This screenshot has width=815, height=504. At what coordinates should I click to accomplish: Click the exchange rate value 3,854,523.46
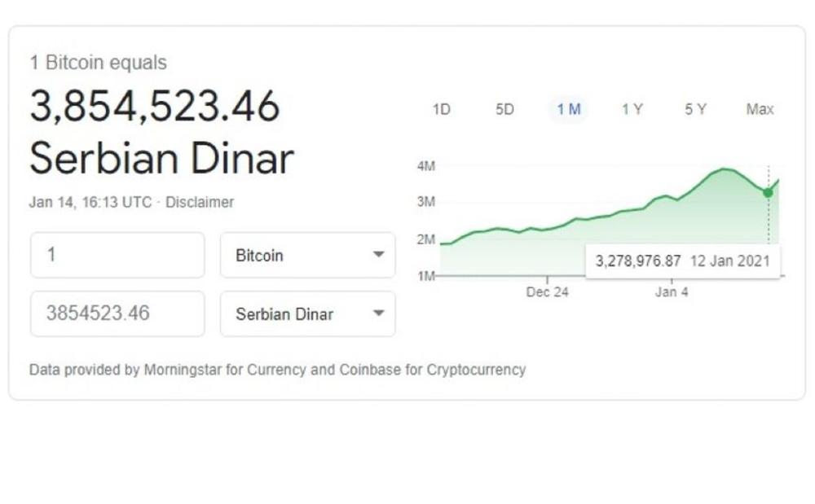click(x=155, y=107)
